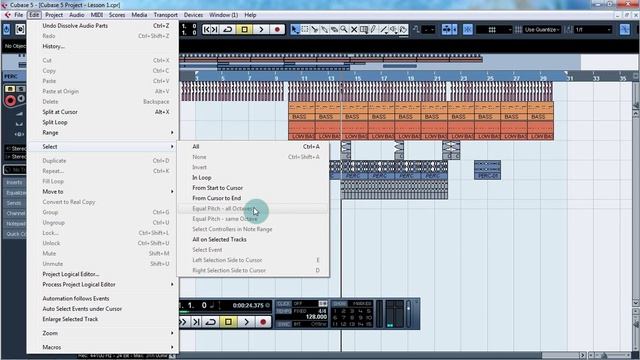Choose Split at Cursor
Image resolution: width=640 pixels, height=360 pixels.
point(102,112)
